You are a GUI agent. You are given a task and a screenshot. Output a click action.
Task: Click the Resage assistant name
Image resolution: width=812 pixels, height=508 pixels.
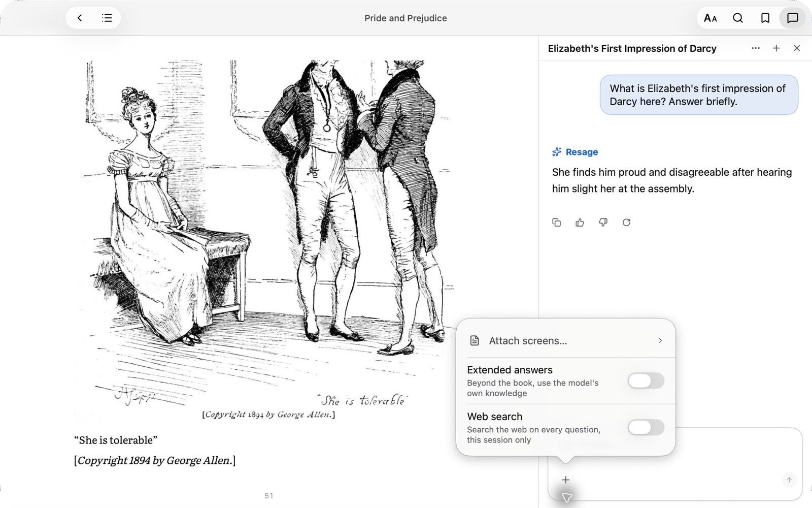click(582, 152)
